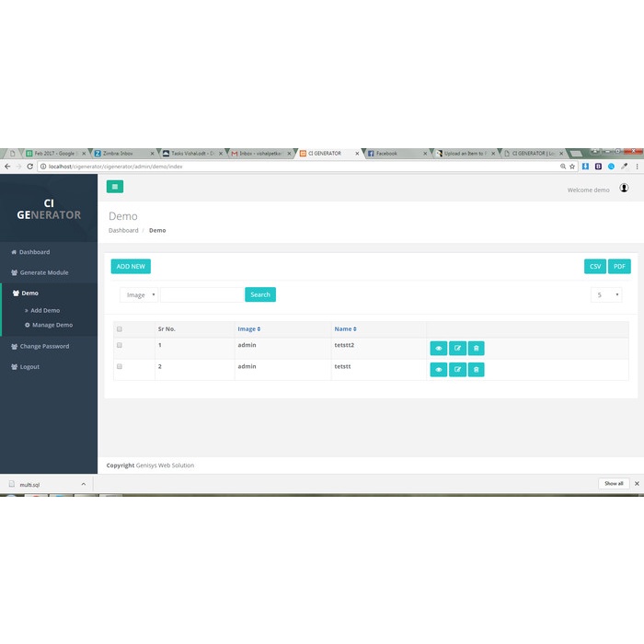The image size is (644, 644).
Task: Open Add Demo in sidebar
Action: click(45, 311)
